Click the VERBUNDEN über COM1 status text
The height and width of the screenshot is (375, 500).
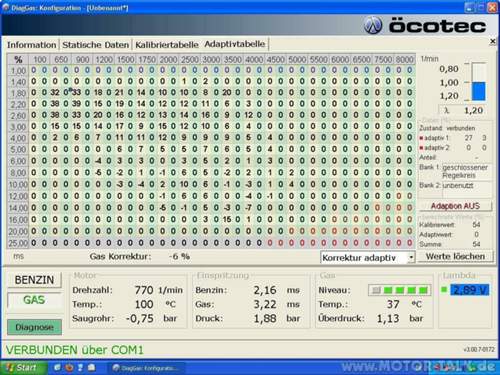click(x=75, y=350)
